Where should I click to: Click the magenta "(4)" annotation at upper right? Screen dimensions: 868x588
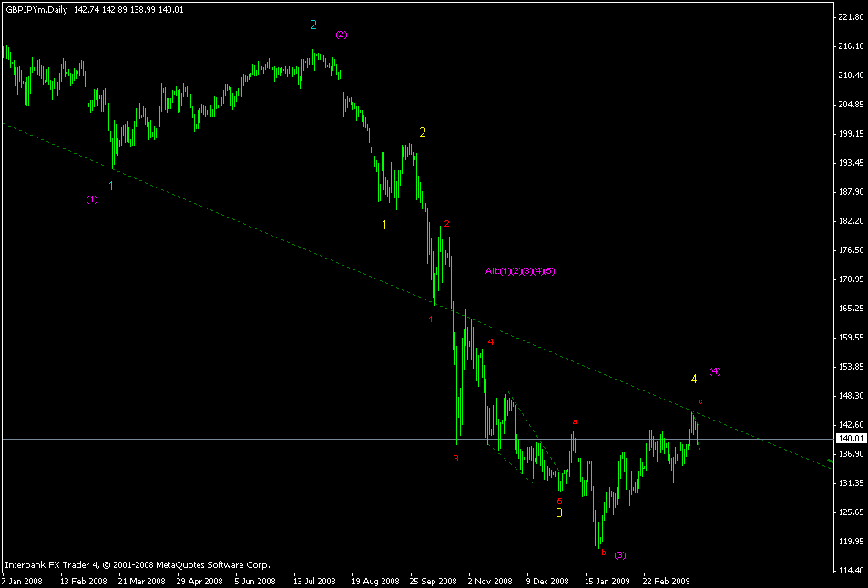coord(713,370)
